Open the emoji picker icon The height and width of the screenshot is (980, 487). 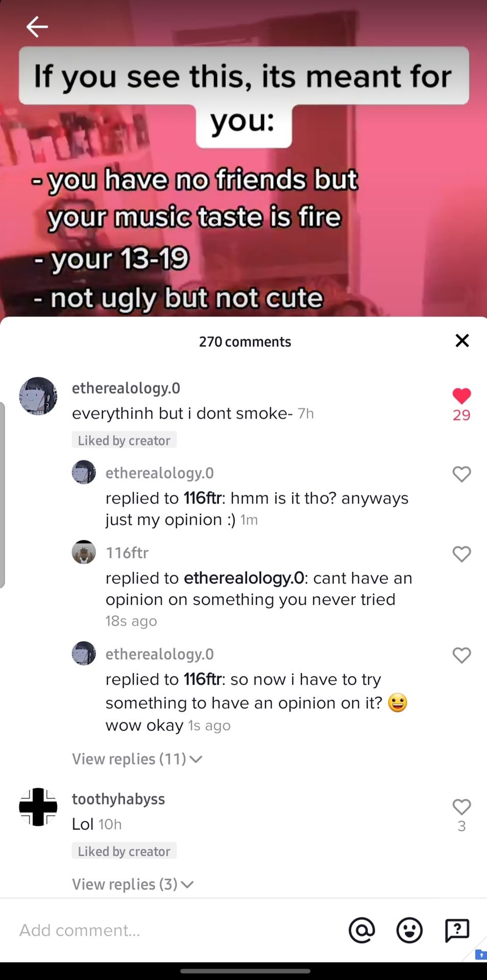click(409, 930)
